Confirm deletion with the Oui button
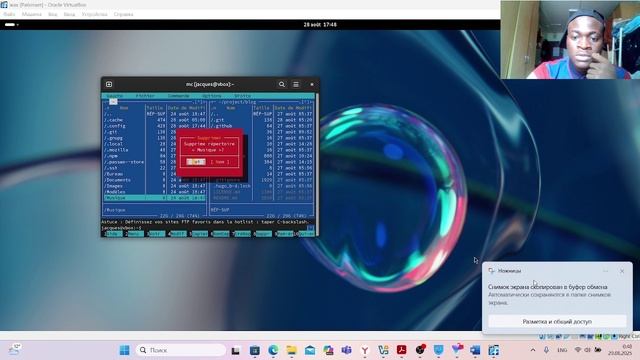Screen dimensions: 640x360 pyautogui.click(x=196, y=162)
